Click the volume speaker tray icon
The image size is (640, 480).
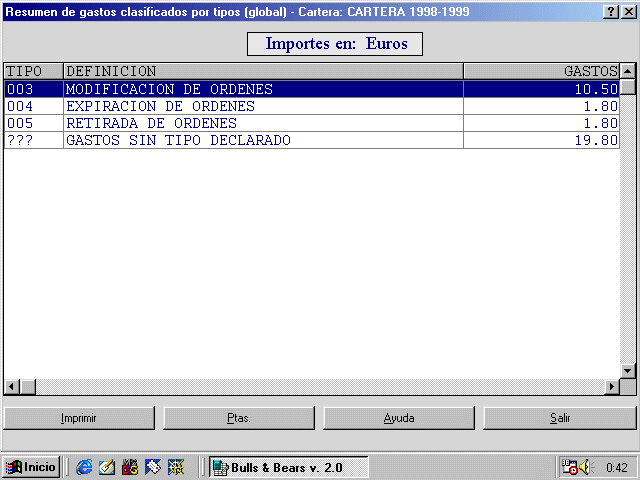(586, 467)
